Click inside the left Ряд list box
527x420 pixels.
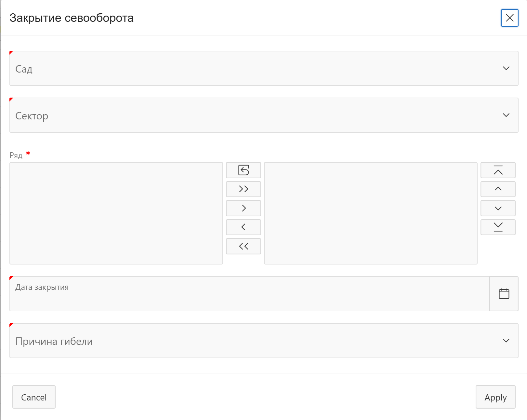tap(116, 213)
